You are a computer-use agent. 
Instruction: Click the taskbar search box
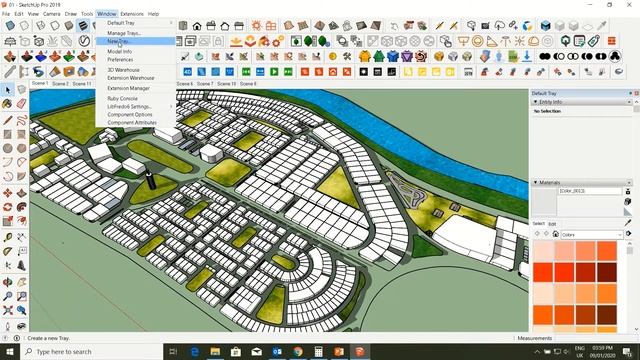[x=91, y=351]
